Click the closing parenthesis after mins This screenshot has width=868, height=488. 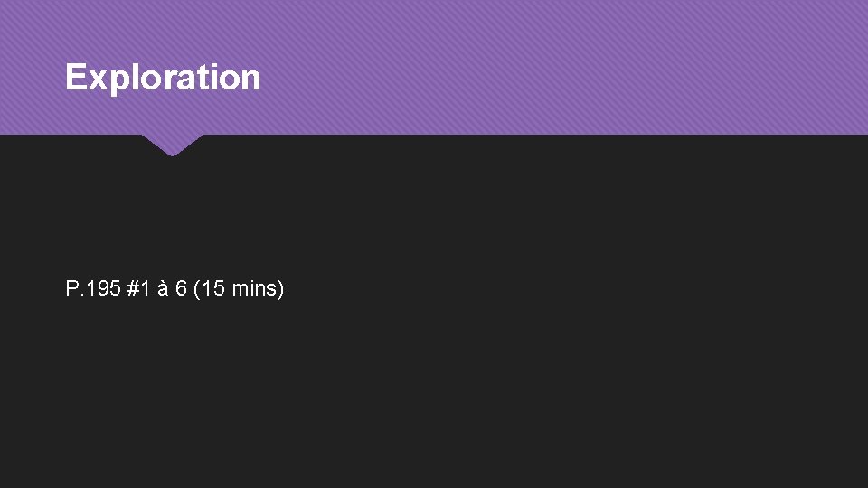(x=281, y=289)
